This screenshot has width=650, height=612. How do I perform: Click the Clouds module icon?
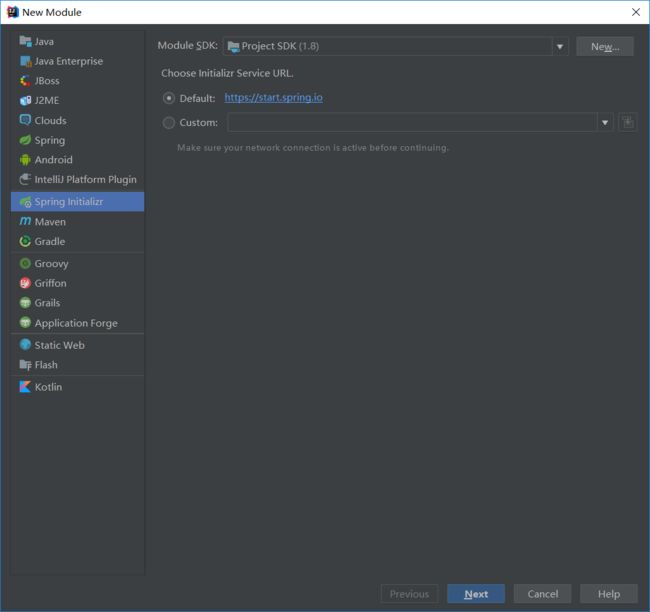tap(26, 121)
